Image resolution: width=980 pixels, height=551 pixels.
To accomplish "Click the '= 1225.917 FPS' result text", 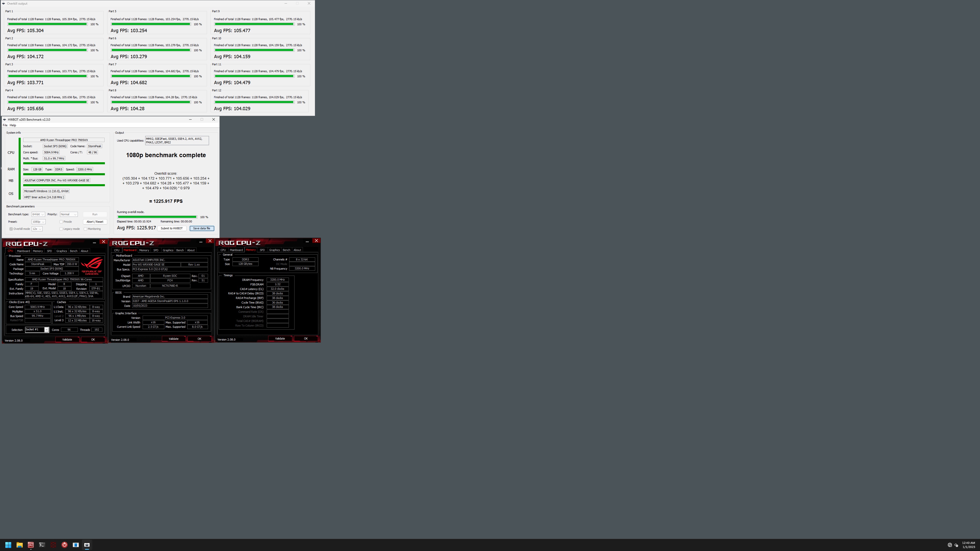I will [x=166, y=201].
